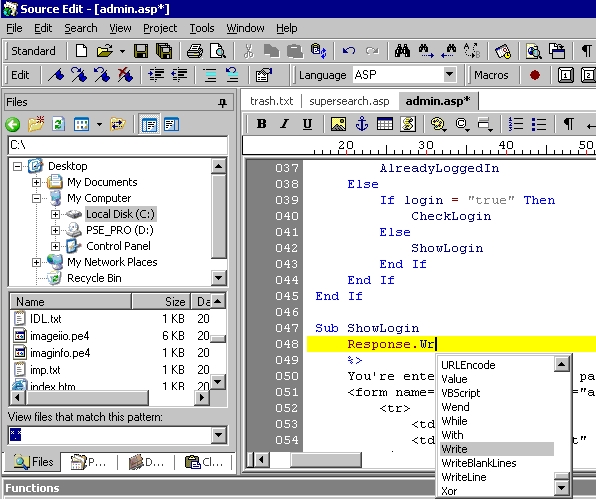Viewport: 596px width, 499px height.
Task: Choose URLEncode from autocomplete list
Action: click(497, 365)
